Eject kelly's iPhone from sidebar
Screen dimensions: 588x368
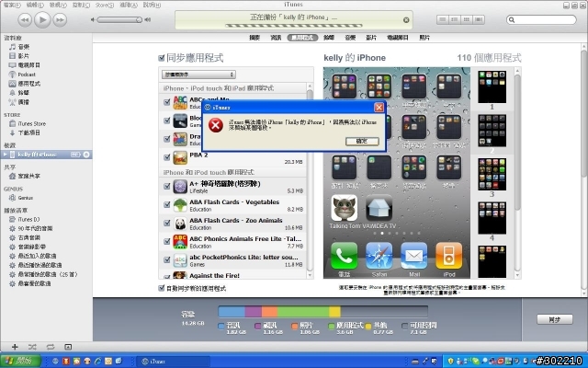[86, 155]
